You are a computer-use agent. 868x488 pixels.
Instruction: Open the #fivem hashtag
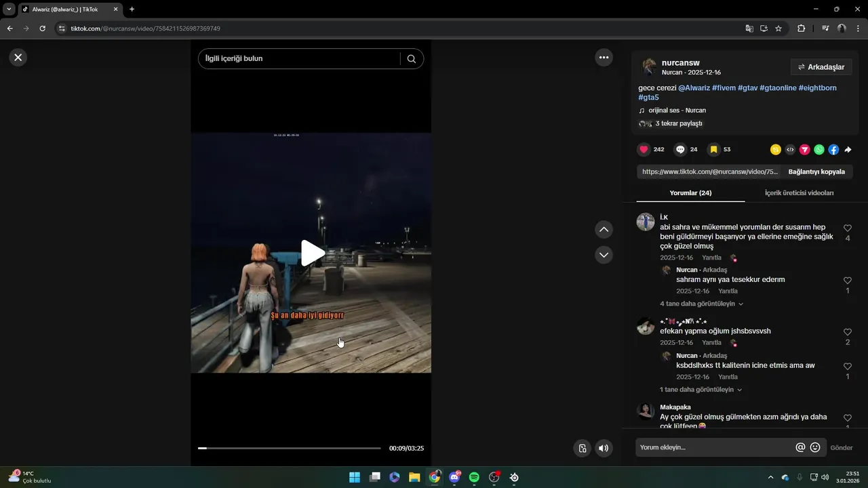724,88
